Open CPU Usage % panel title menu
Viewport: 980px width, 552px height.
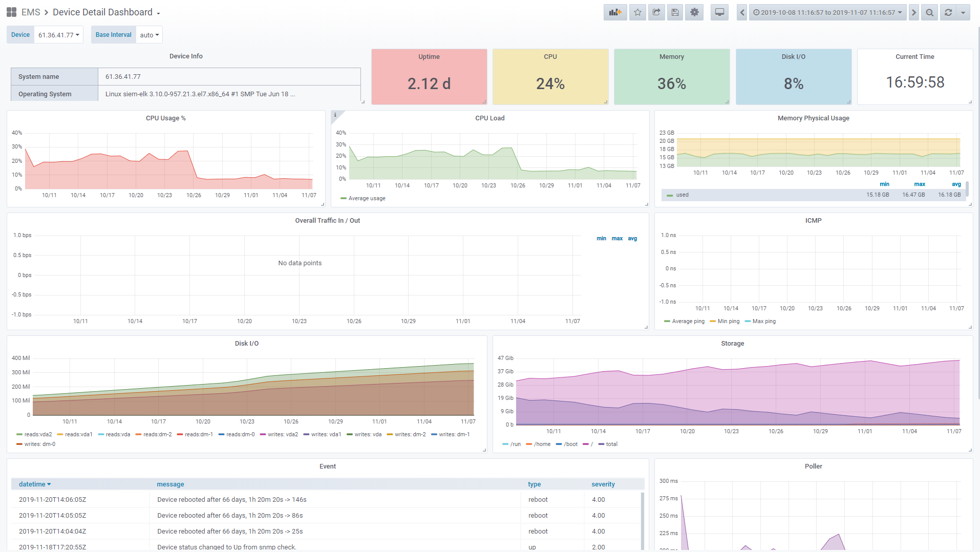(x=166, y=118)
